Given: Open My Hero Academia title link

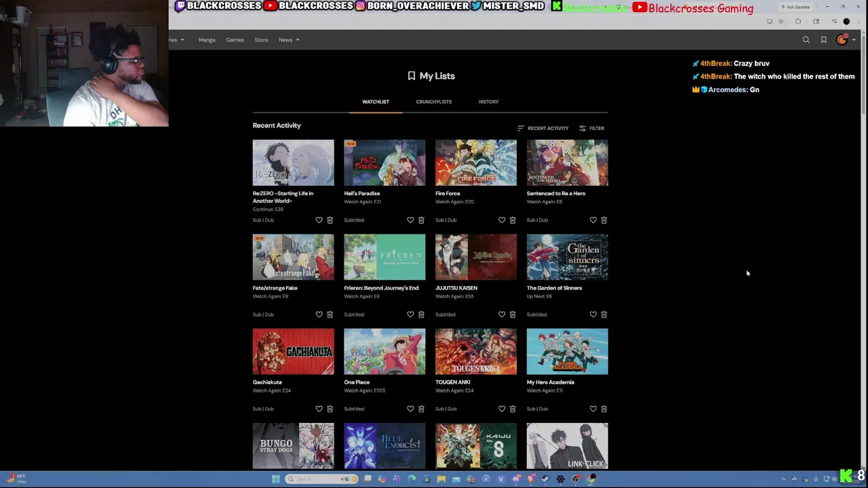Looking at the screenshot, I should 551,382.
